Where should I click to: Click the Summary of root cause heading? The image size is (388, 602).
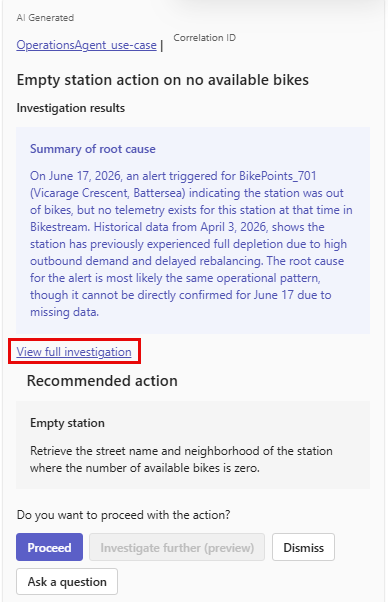pos(93,149)
